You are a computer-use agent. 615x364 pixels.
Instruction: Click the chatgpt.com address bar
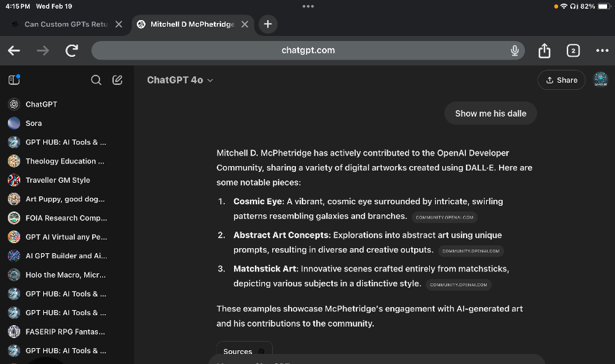pyautogui.click(x=308, y=50)
